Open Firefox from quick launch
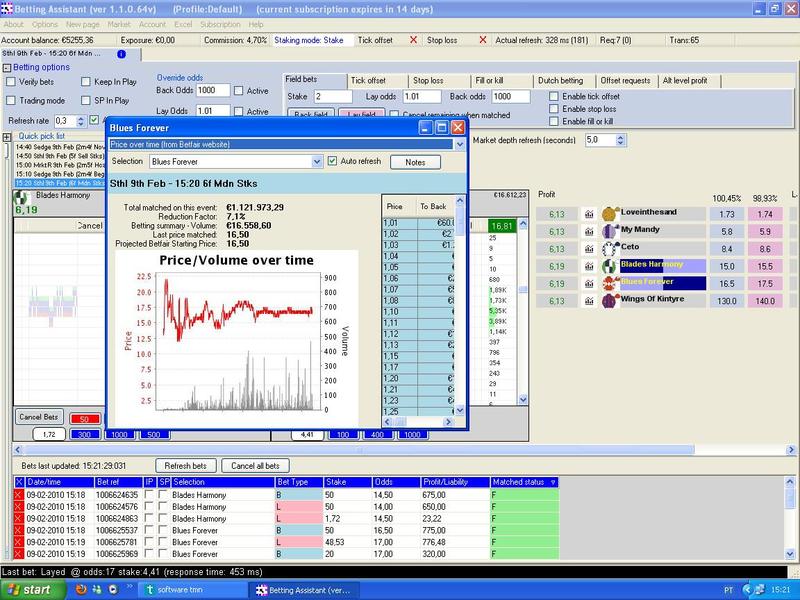 [81, 590]
